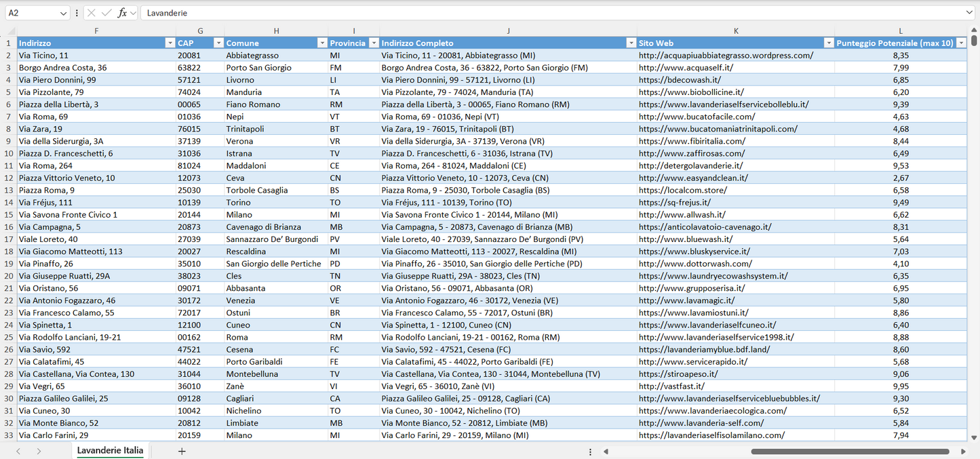
Task: Click the Cancel (X) icon beside formula bar
Action: (x=92, y=12)
